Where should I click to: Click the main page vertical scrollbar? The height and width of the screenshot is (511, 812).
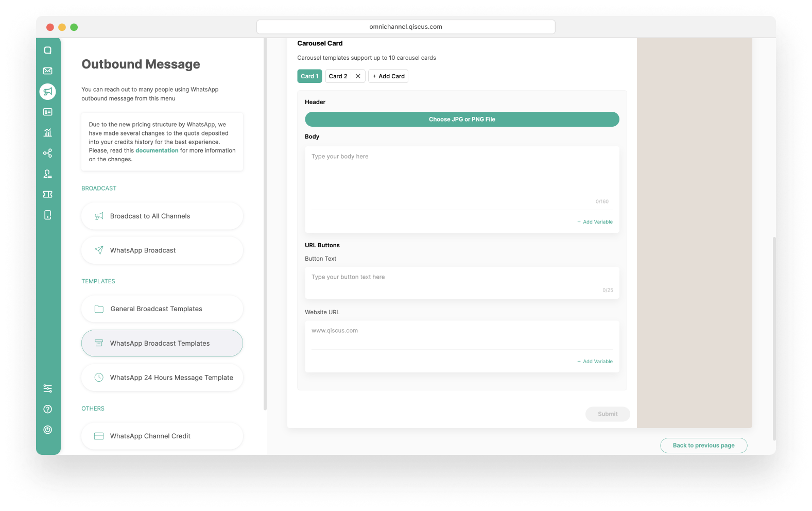tap(774, 338)
